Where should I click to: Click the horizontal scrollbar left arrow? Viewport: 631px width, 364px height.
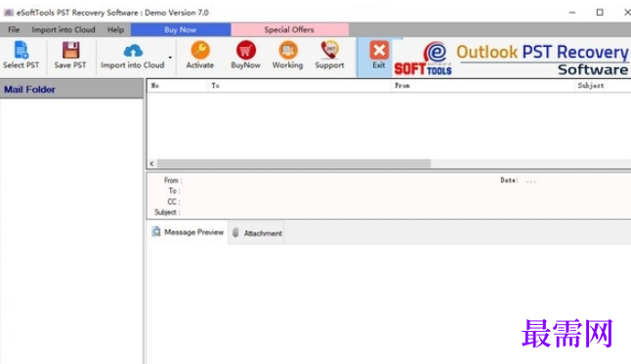point(151,164)
